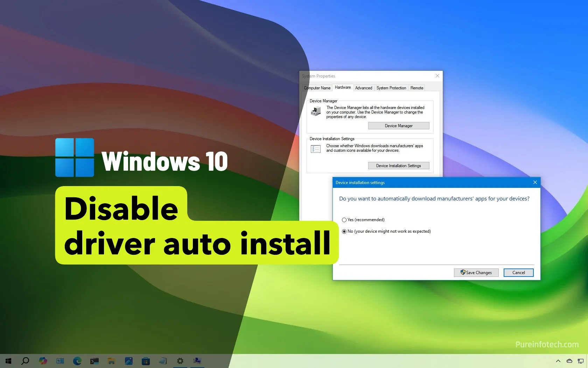
Task: Switch to System Protection tab
Action: tap(391, 88)
